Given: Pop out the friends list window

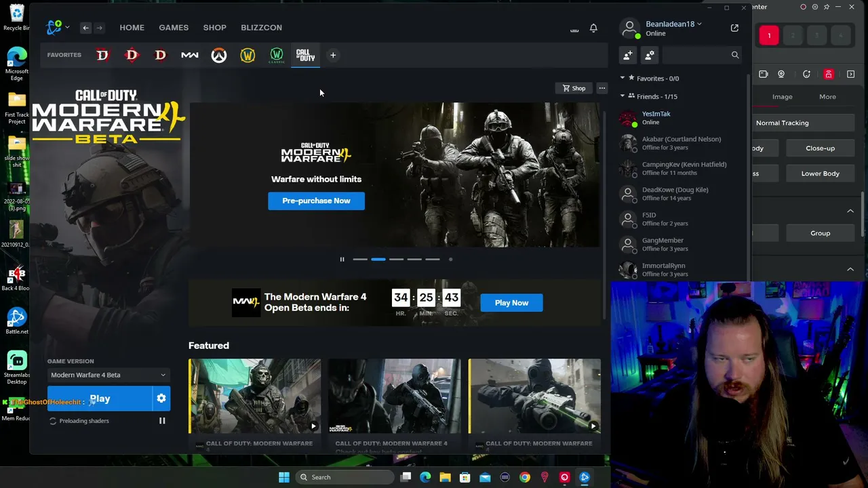Looking at the screenshot, I should point(734,28).
